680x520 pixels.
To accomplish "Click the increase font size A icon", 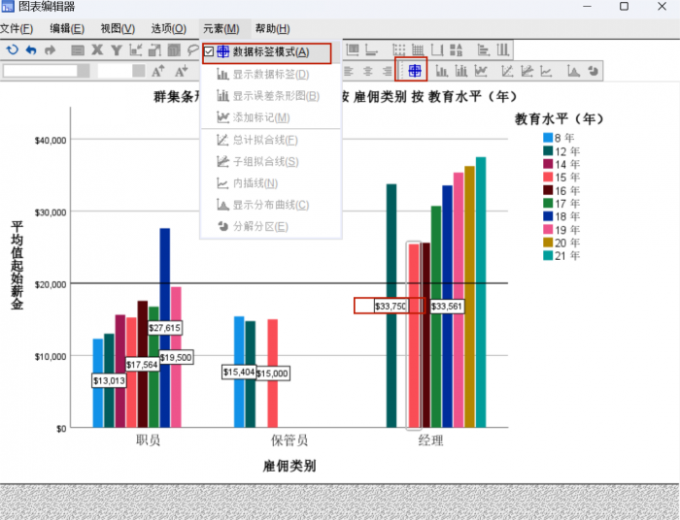I will 158,71.
